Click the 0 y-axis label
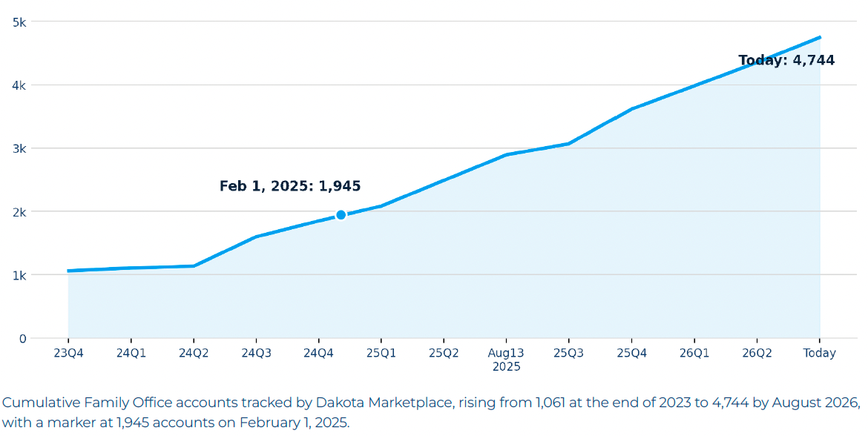 (23, 339)
